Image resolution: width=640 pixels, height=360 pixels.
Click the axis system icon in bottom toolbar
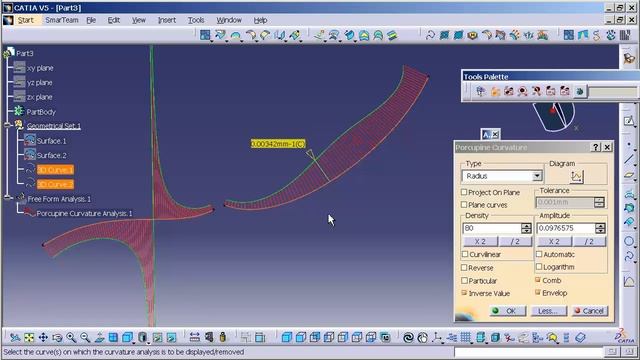point(437,338)
